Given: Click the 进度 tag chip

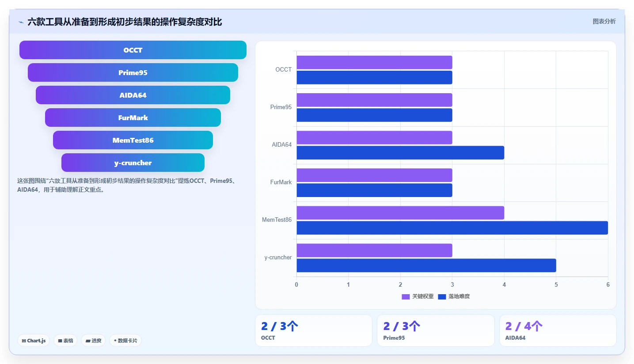Looking at the screenshot, I should click(93, 341).
